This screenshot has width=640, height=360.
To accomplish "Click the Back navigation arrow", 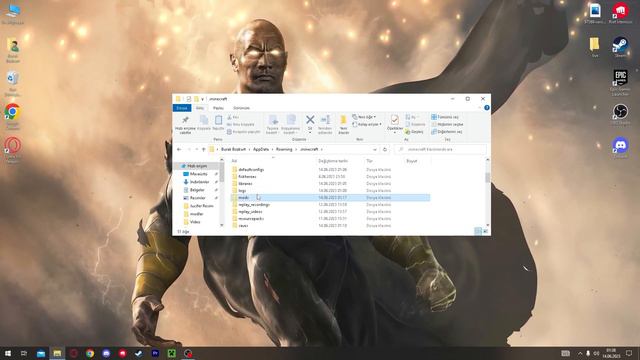I will point(179,150).
